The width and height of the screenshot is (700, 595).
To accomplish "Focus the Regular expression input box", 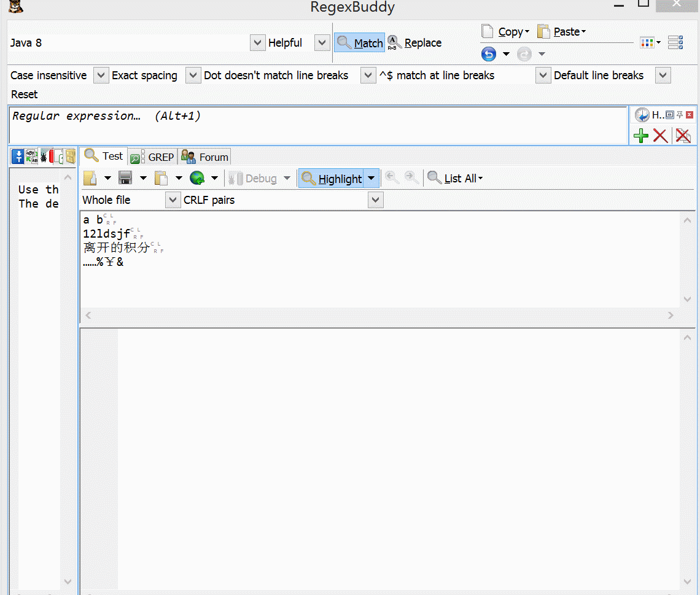I will click(318, 125).
